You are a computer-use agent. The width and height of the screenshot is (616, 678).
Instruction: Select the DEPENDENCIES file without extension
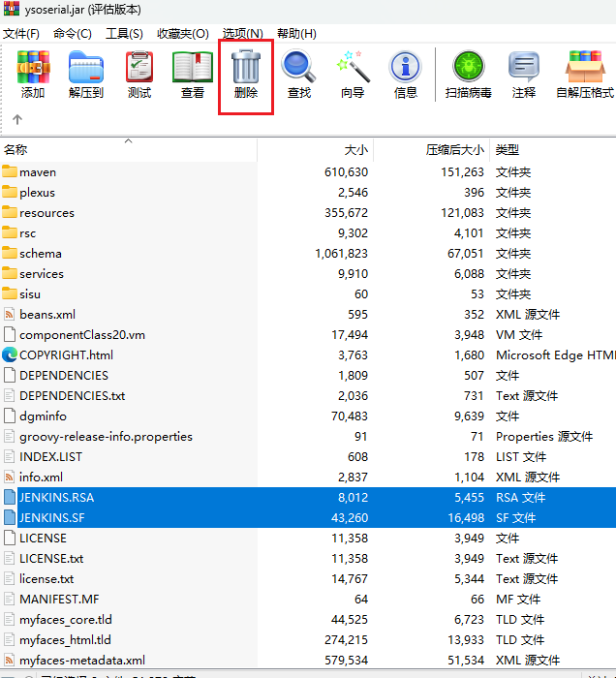coord(64,376)
